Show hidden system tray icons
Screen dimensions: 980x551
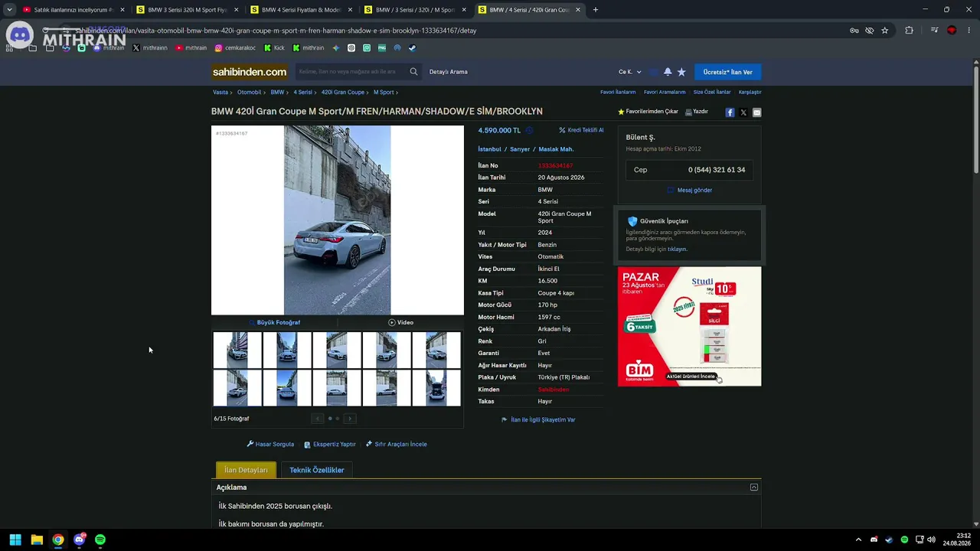[858, 540]
